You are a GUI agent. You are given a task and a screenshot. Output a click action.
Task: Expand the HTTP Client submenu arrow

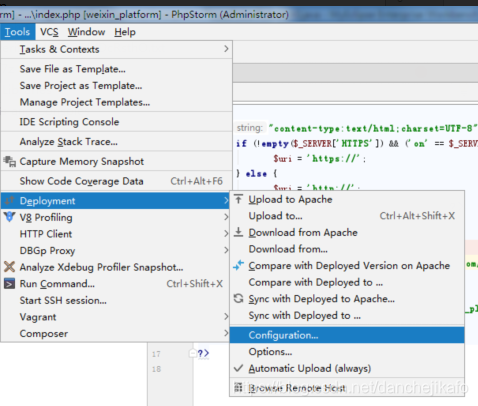pyautogui.click(x=226, y=234)
